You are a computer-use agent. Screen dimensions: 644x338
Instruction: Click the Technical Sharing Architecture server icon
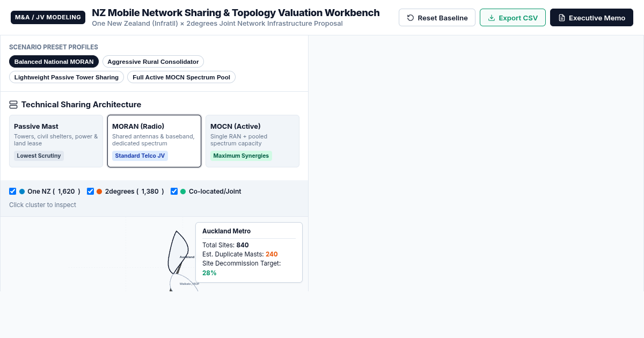tap(13, 105)
